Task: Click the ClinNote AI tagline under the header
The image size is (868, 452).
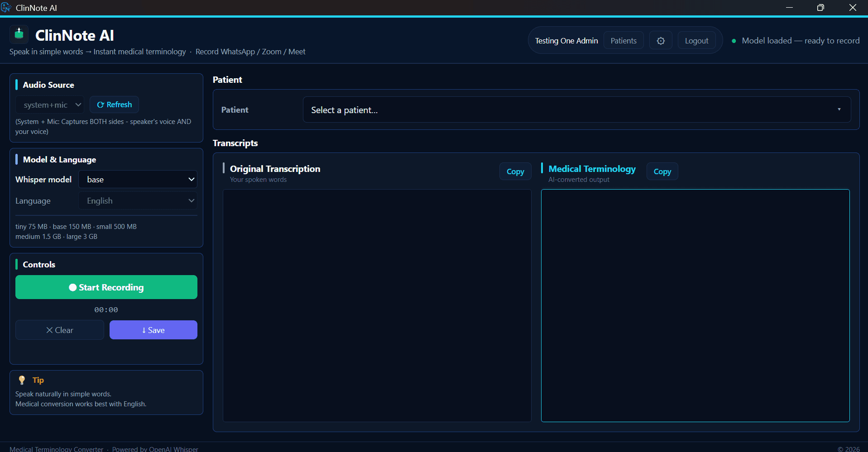Action: pos(158,52)
